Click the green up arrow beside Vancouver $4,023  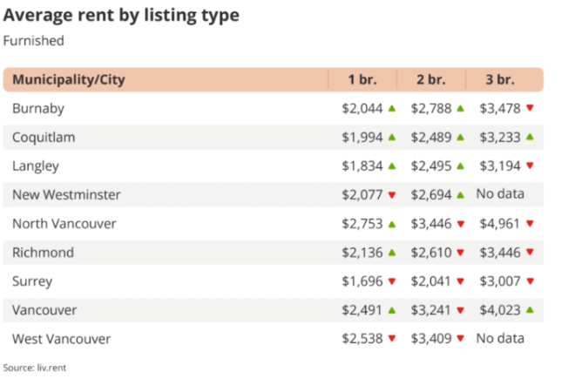pyautogui.click(x=529, y=310)
